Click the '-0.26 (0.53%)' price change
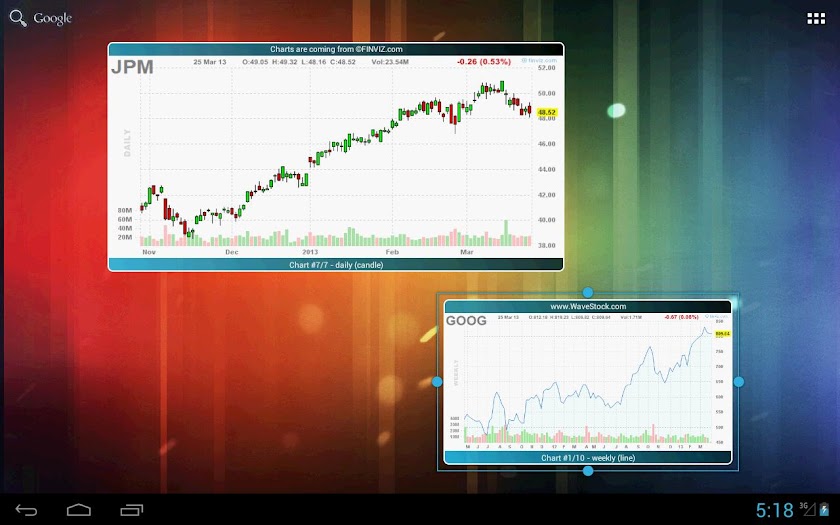The width and height of the screenshot is (840, 525). (484, 62)
